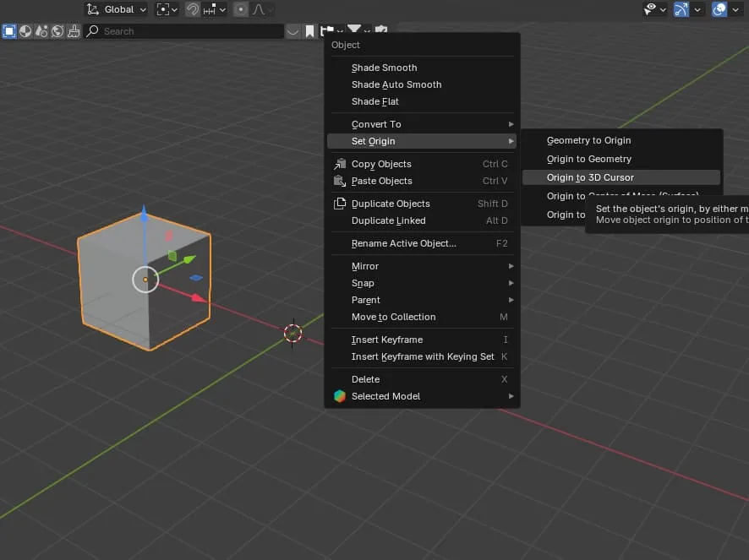This screenshot has width=749, height=560.
Task: Click the white bookmark icon
Action: tap(309, 31)
